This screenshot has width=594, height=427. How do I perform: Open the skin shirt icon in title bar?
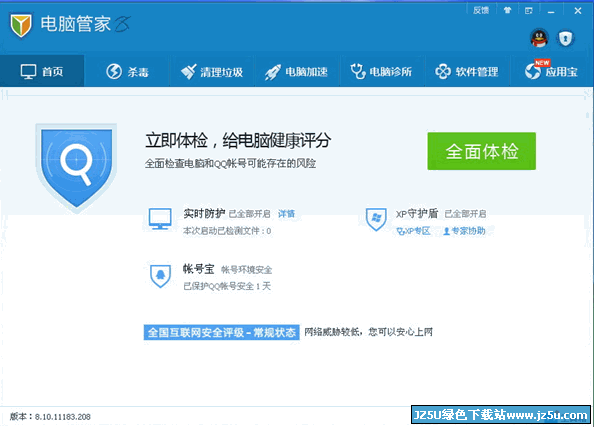pos(507,11)
